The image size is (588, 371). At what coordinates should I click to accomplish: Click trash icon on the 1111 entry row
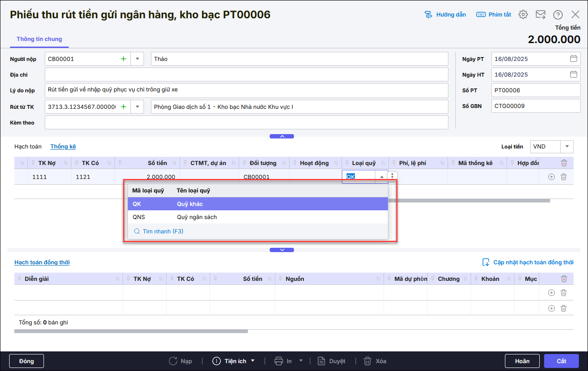click(x=564, y=177)
